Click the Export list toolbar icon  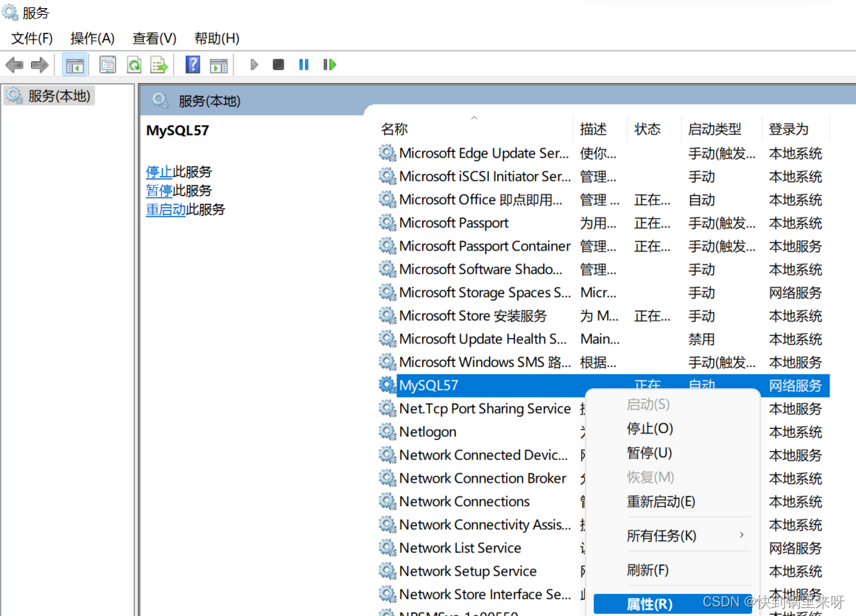159,65
